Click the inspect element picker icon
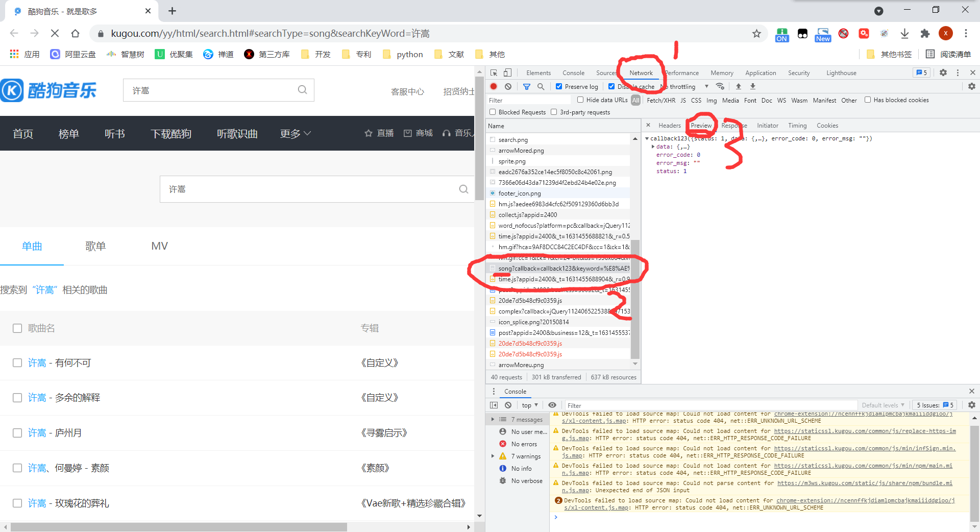980x532 pixels. [x=494, y=72]
